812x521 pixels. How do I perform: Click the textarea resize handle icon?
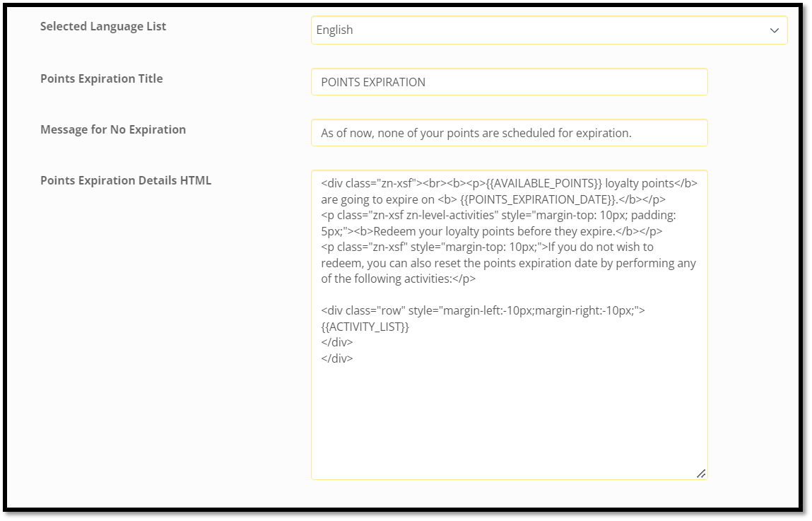(x=700, y=474)
